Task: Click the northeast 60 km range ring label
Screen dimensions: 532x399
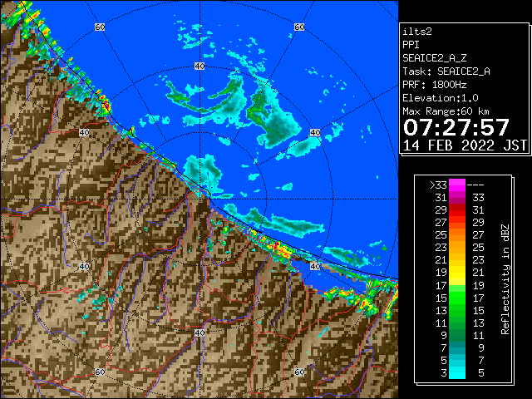Action: (299, 27)
